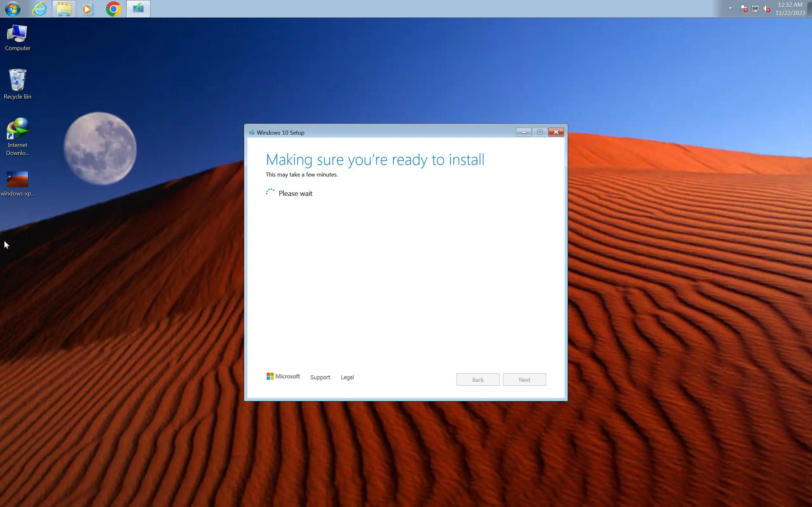Click the Next button in Setup
Screen dimensions: 812x507
click(x=524, y=380)
